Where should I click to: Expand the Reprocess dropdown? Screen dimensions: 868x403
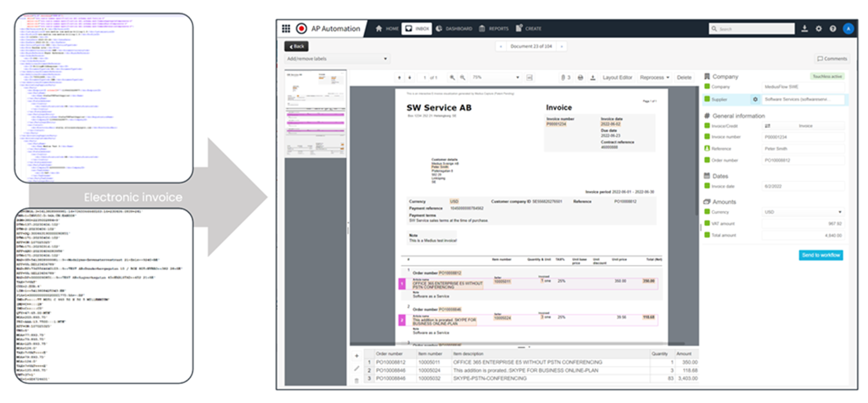click(x=654, y=77)
